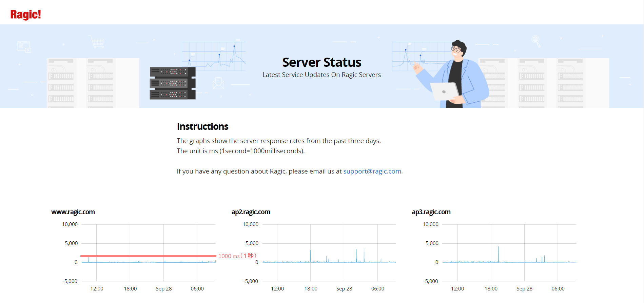The height and width of the screenshot is (303, 644).
Task: Click the server rack illustration in banner
Action: point(173,83)
